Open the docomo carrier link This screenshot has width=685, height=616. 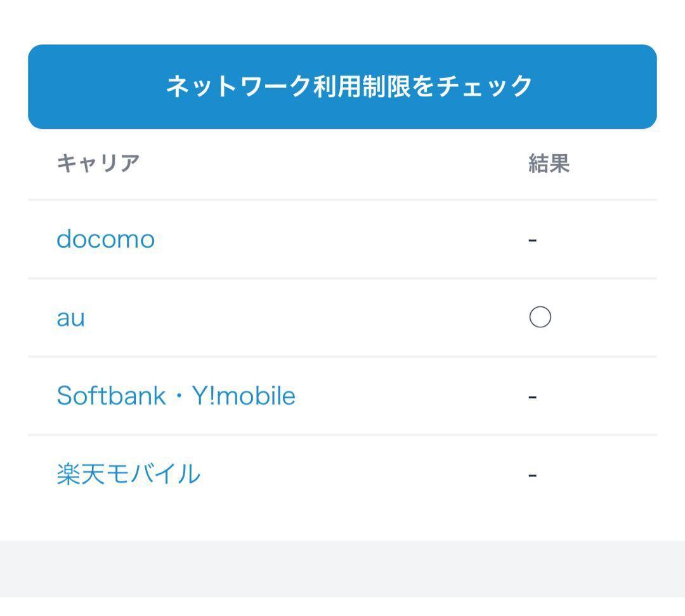coord(105,240)
